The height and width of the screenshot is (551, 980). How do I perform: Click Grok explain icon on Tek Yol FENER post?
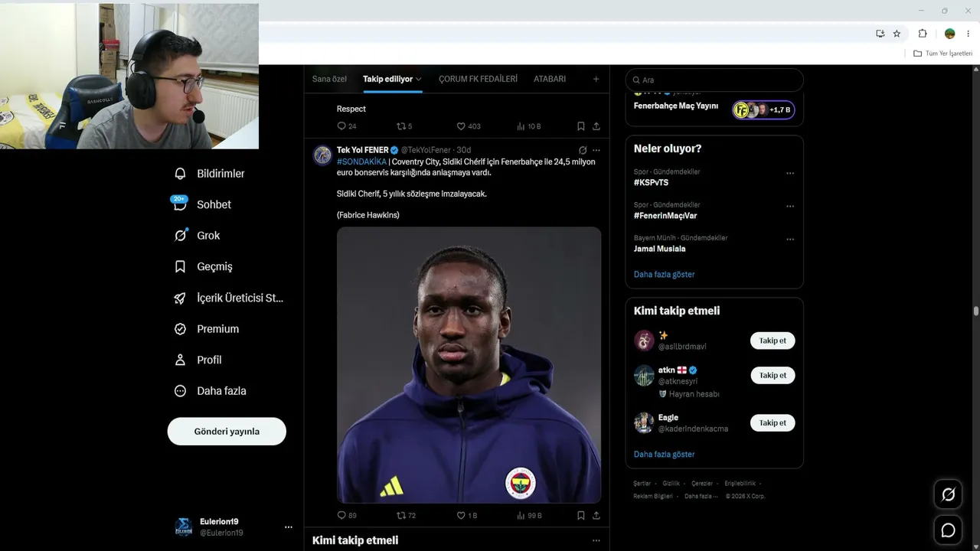pyautogui.click(x=583, y=150)
